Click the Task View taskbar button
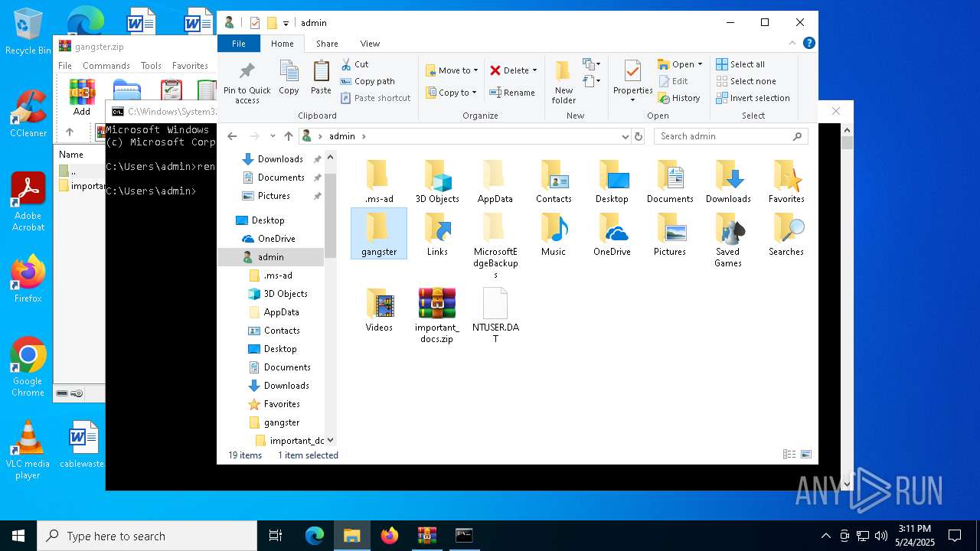The width and height of the screenshot is (980, 551). [276, 536]
